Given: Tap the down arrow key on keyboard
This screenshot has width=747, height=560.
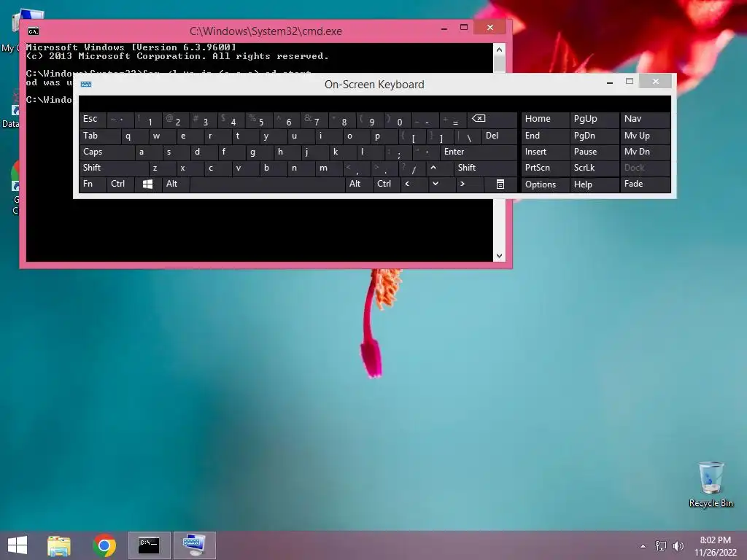Looking at the screenshot, I should pos(441,184).
